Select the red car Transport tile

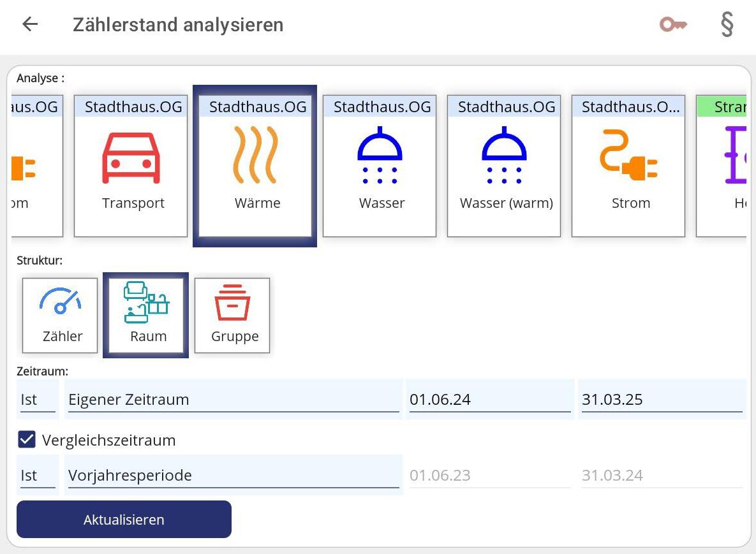pyautogui.click(x=131, y=166)
